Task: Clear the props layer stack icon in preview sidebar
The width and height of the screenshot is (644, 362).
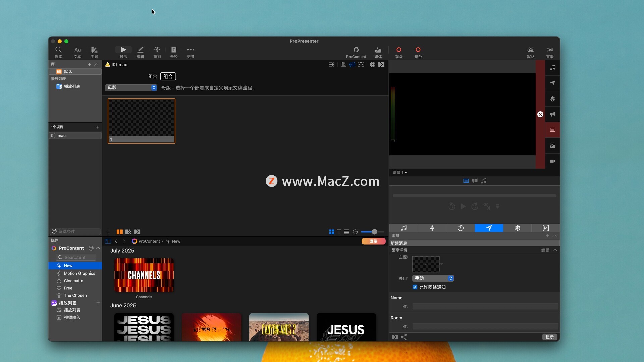Action: coord(553,99)
